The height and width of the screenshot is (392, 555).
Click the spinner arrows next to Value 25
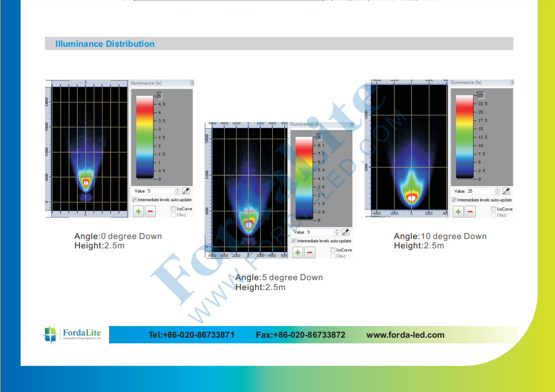(497, 191)
